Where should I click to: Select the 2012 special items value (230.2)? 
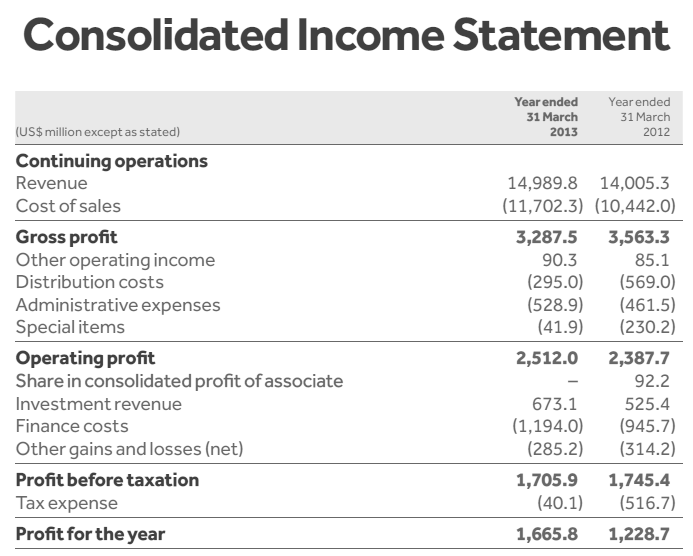tap(647, 327)
